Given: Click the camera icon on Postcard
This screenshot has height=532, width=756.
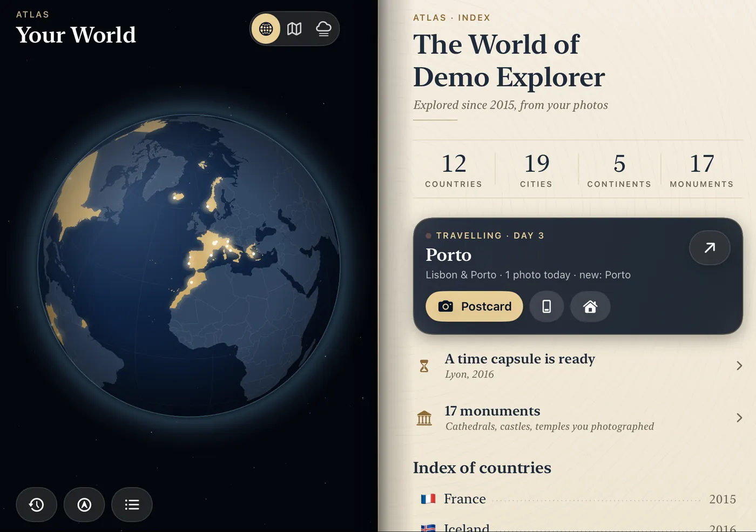Looking at the screenshot, I should click(446, 306).
